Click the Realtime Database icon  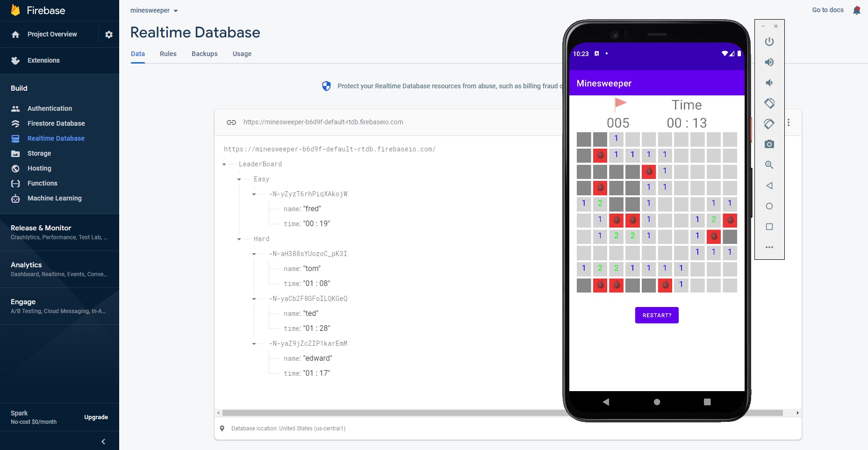(15, 138)
